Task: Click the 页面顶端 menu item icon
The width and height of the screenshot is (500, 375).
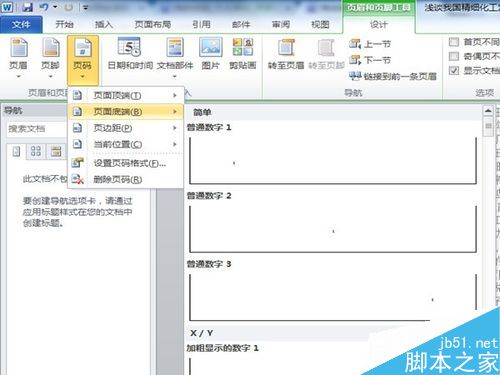Action: 77,95
